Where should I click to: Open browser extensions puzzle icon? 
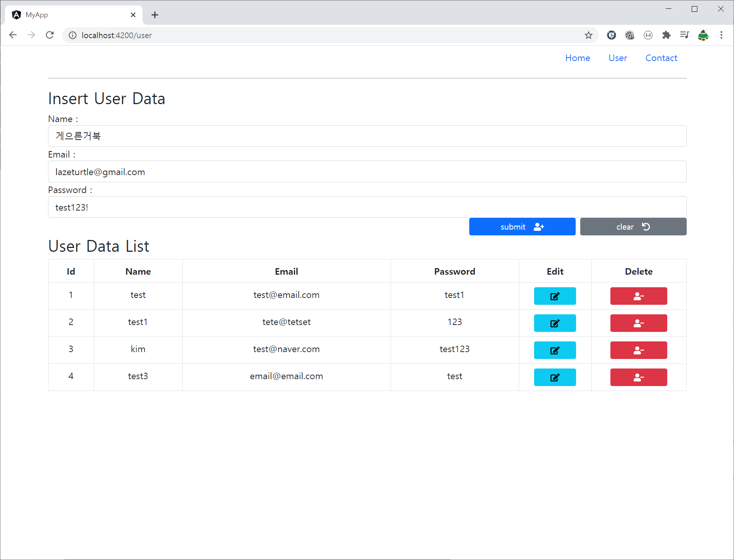click(x=666, y=35)
